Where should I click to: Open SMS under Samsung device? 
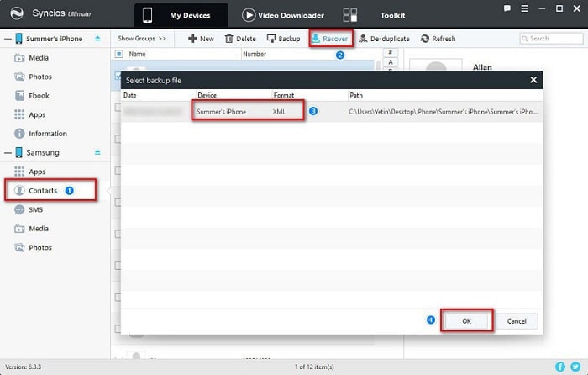(35, 209)
